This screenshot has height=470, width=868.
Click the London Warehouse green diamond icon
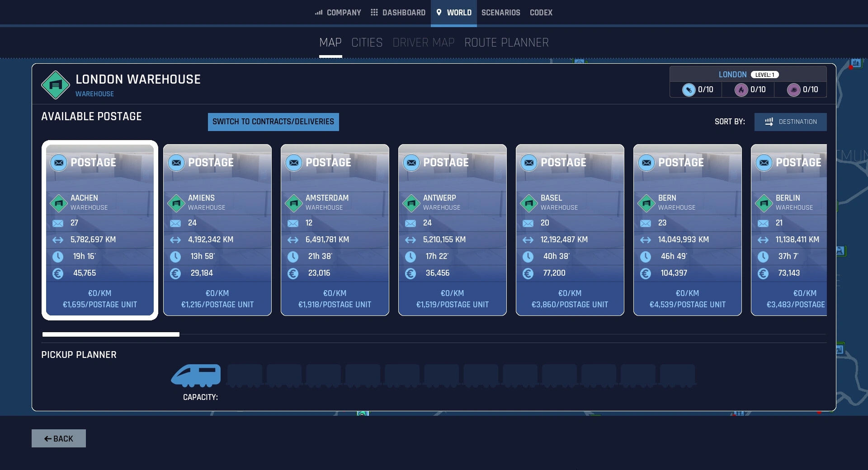point(55,85)
